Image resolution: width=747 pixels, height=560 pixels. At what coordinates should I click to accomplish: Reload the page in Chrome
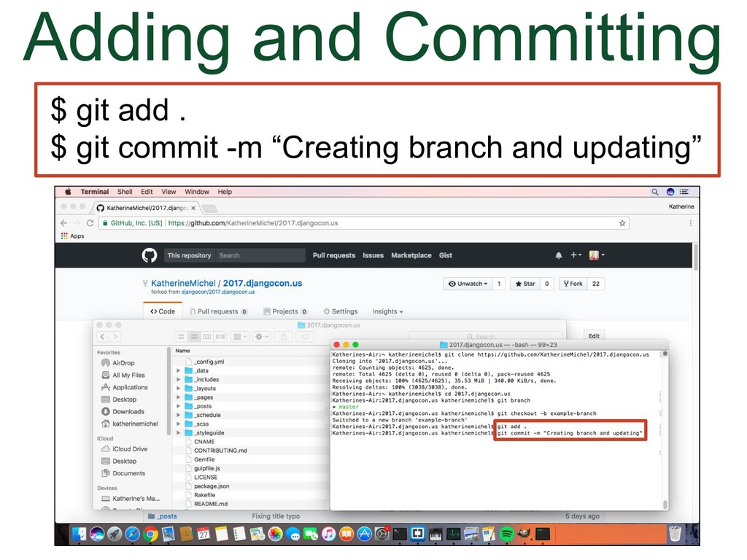pyautogui.click(x=90, y=223)
